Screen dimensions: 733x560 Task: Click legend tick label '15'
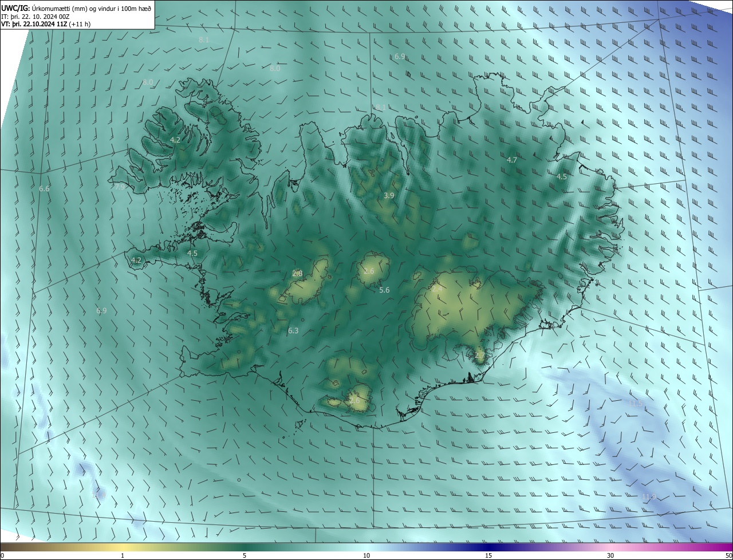[488, 555]
